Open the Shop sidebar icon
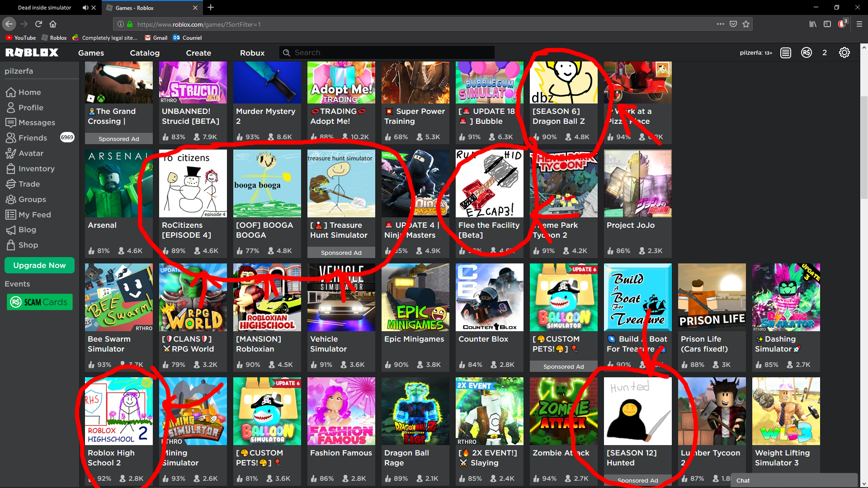Screen dimensions: 868x488 11,245
